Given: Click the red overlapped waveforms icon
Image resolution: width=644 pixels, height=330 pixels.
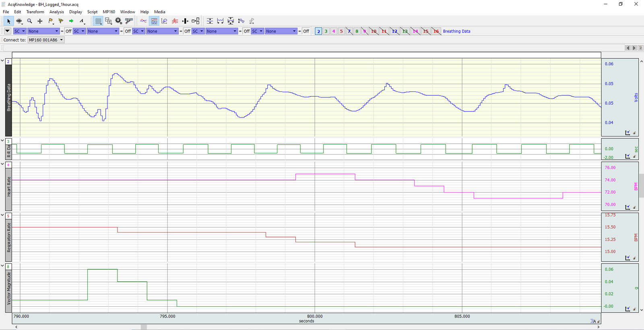Looking at the screenshot, I should pyautogui.click(x=175, y=21).
